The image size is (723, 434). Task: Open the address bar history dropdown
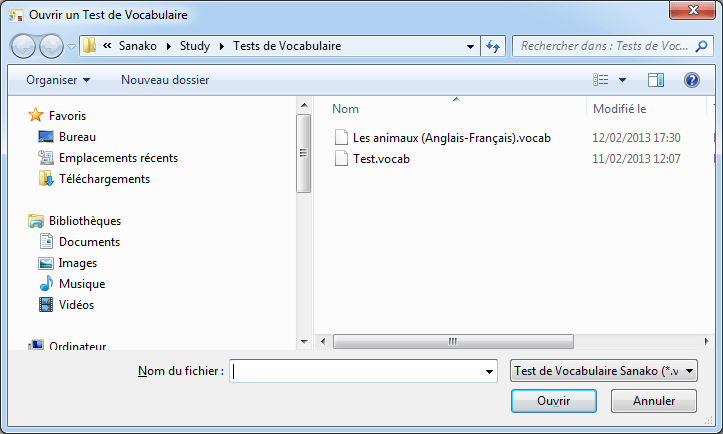click(x=471, y=46)
